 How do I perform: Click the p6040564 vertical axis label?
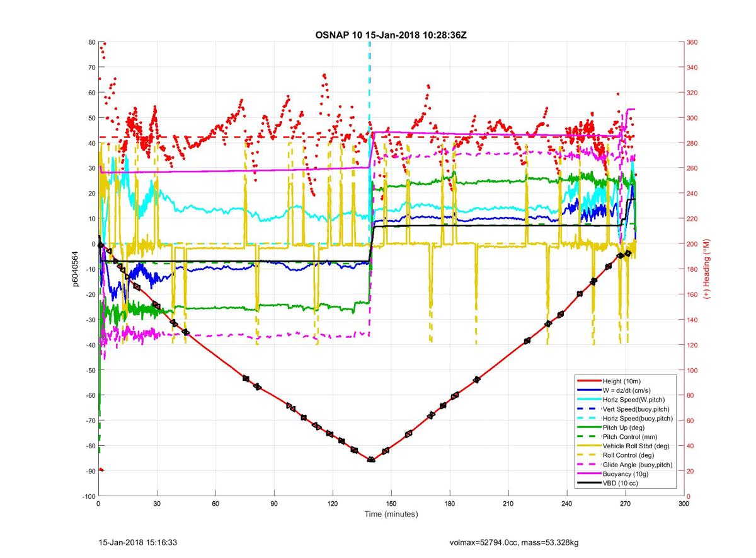pyautogui.click(x=75, y=269)
